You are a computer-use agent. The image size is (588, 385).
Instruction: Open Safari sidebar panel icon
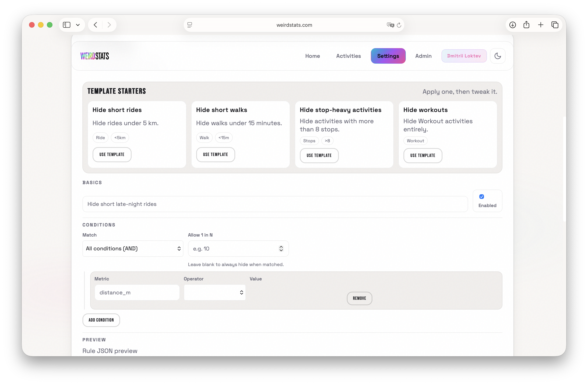[66, 25]
